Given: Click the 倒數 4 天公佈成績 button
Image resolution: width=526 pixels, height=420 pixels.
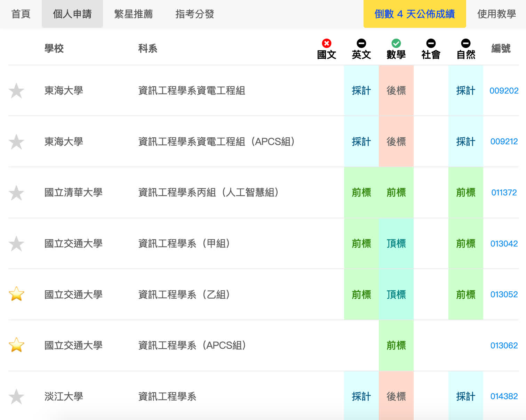Looking at the screenshot, I should click(415, 14).
